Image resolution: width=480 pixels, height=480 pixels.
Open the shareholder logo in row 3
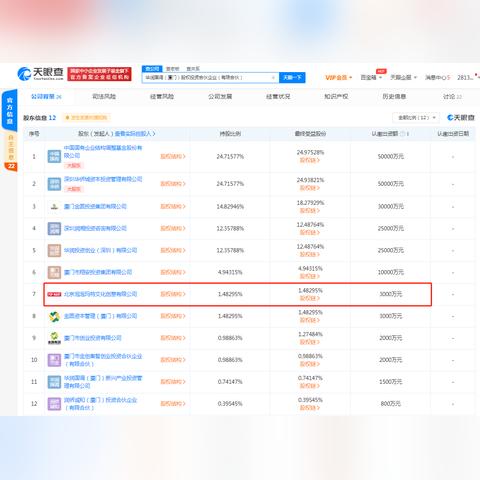point(54,207)
